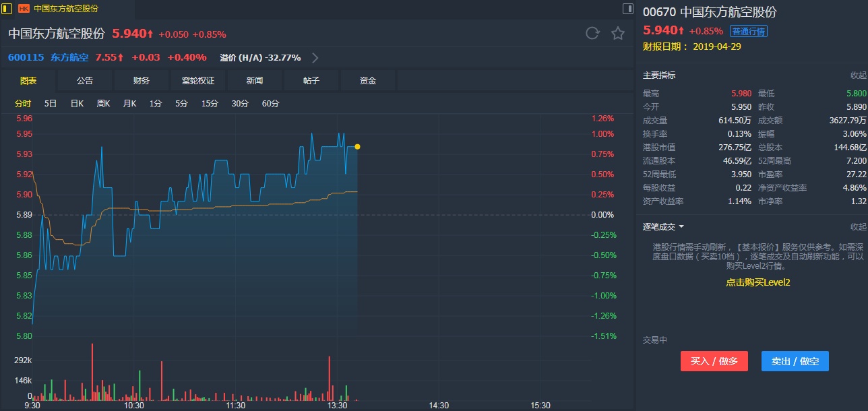Click the arrow next to 溢价 (H/A)

315,58
